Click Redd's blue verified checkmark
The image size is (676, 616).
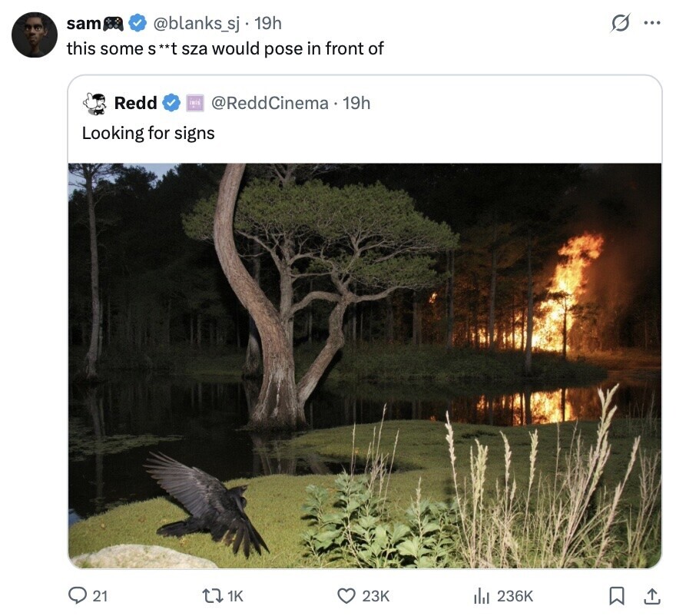pos(171,103)
